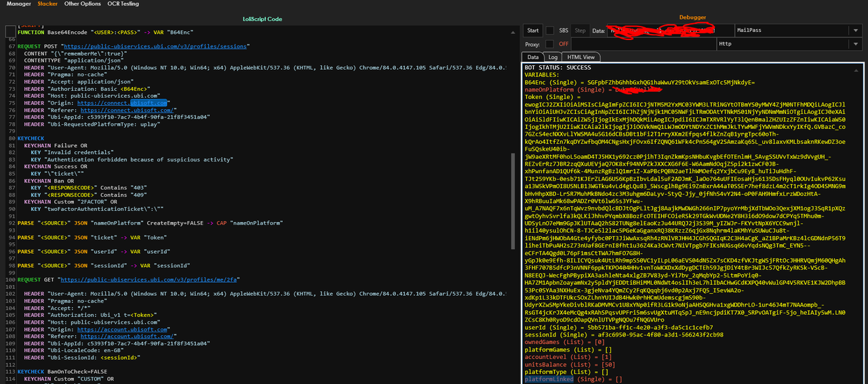868x384 pixels.
Task: Click the ownedGames (List) output line
Action: [565, 342]
